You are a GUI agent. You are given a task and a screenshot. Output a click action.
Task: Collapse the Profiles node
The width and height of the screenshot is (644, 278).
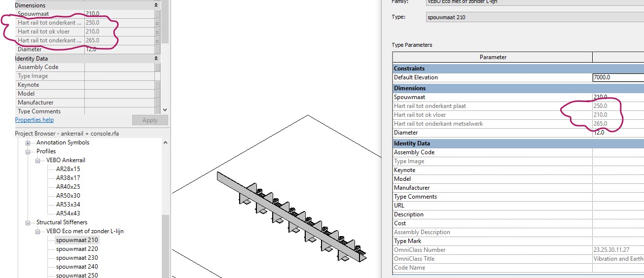pos(28,151)
